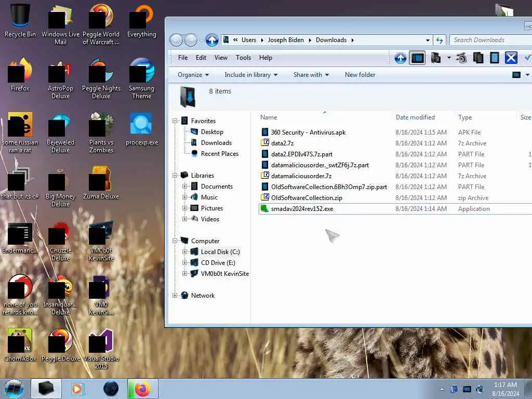Expand the Network tree node

pyautogui.click(x=175, y=296)
